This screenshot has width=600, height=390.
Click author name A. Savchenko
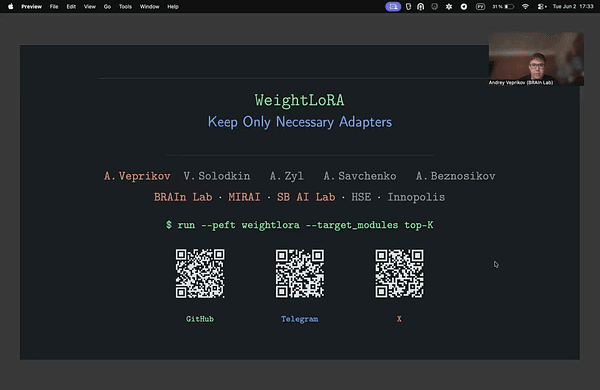[x=360, y=176]
